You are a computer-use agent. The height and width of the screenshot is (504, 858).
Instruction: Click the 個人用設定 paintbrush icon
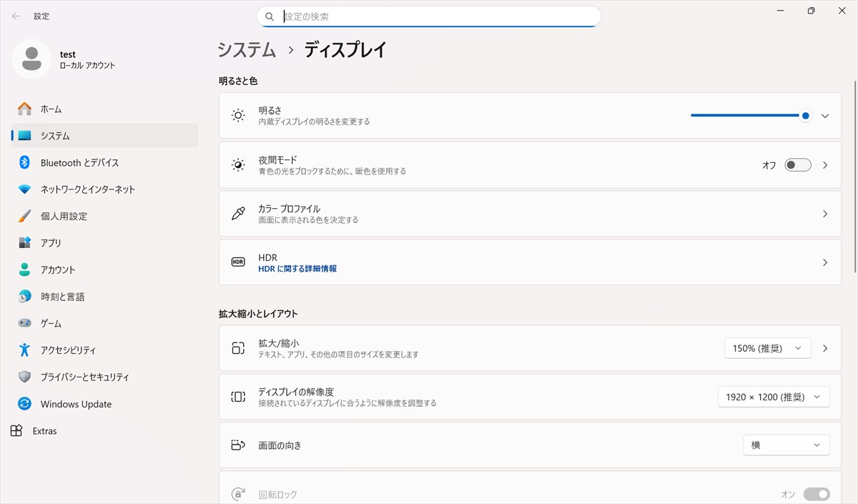(25, 216)
